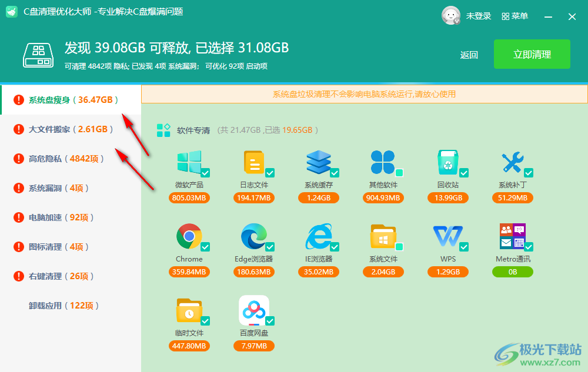Select the Edge浏览器 icon
588x372 pixels.
[253, 236]
